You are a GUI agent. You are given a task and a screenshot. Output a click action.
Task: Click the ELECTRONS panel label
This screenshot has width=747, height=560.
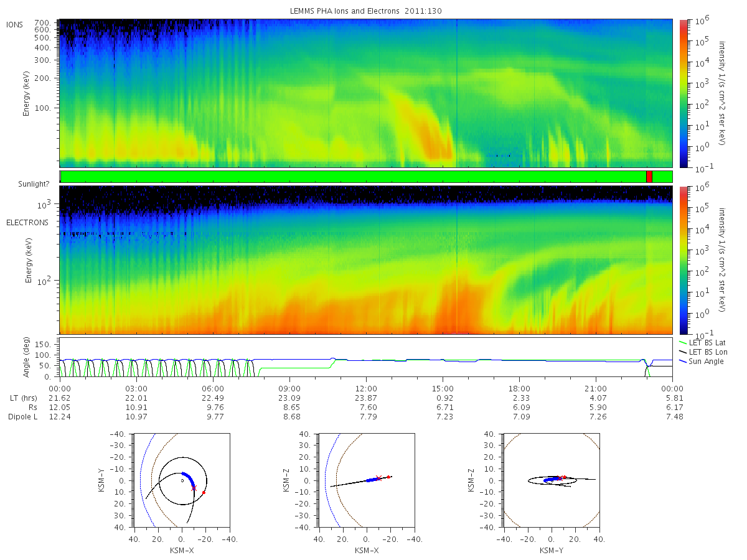click(27, 222)
